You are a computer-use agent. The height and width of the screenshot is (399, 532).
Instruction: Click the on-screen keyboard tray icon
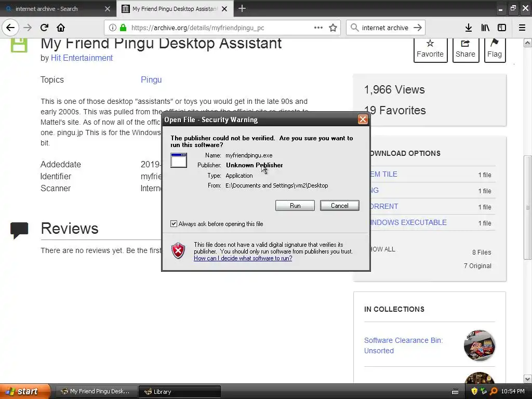tap(455, 392)
